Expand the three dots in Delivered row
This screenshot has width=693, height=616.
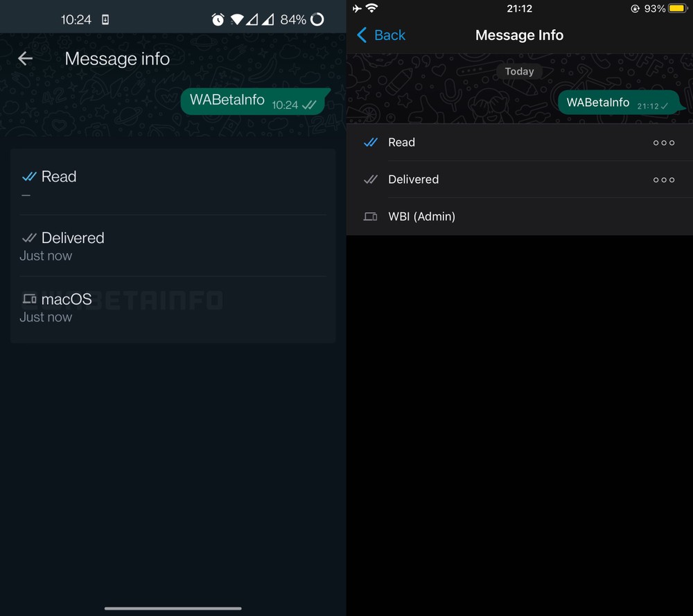[x=664, y=180]
